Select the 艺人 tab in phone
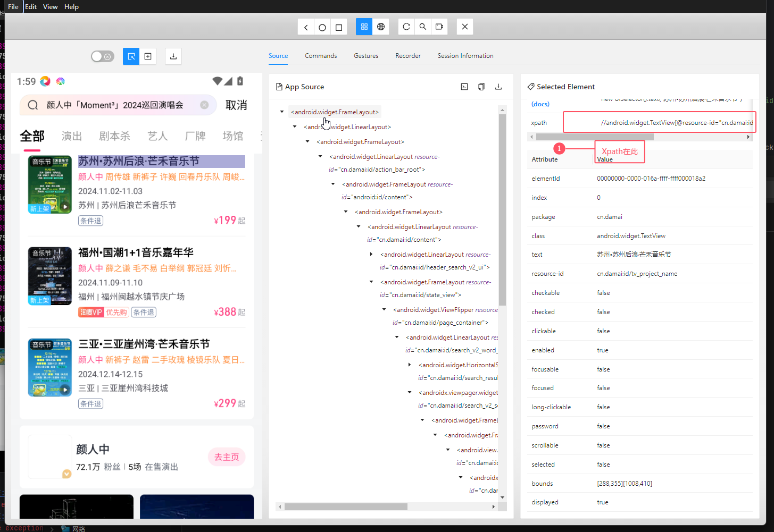Viewport: 774px width, 532px height. pos(157,136)
